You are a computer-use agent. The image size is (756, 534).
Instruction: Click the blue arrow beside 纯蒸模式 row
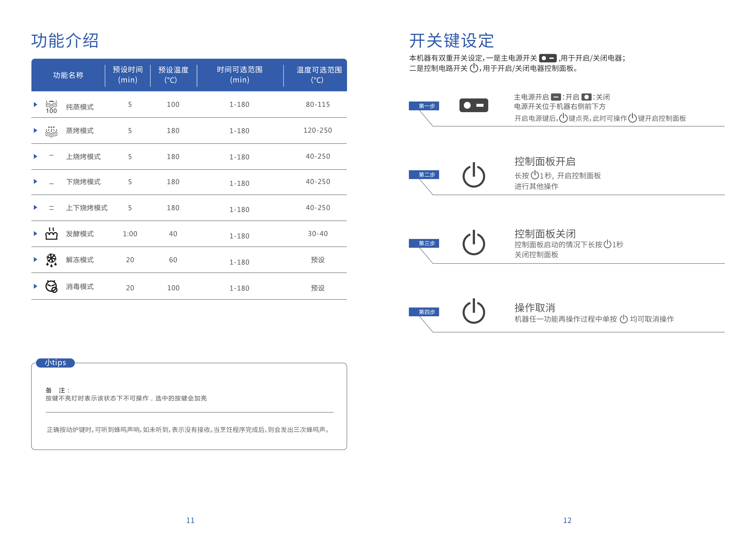(36, 104)
